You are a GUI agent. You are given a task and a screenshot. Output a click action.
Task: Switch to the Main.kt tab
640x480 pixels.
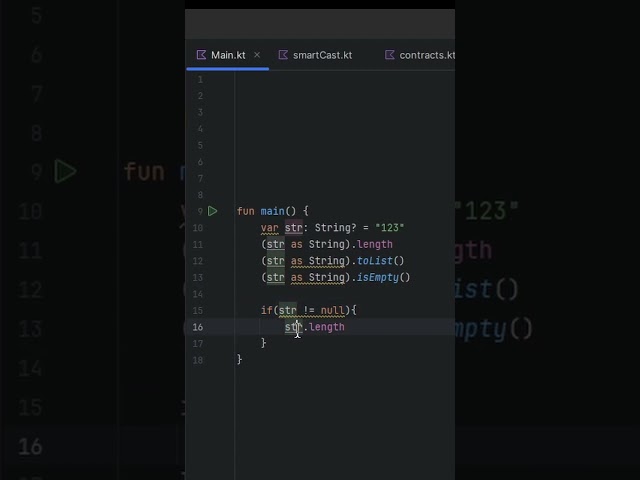228,55
